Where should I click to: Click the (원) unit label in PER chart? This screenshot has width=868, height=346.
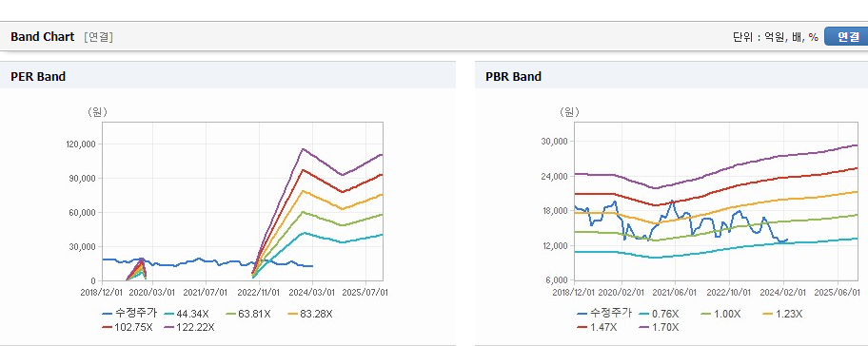[x=97, y=111]
